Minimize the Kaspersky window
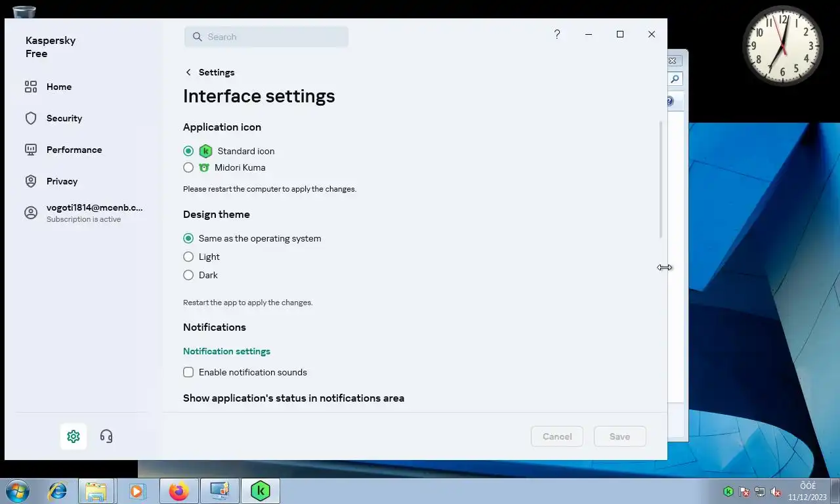Screen dimensions: 840x504 coord(589,34)
